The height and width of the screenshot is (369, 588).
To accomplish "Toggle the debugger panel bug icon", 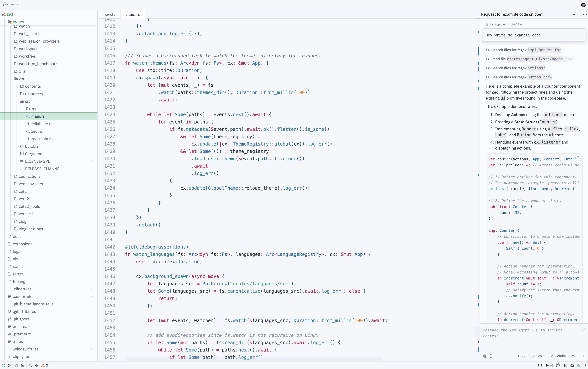I will pos(572,365).
